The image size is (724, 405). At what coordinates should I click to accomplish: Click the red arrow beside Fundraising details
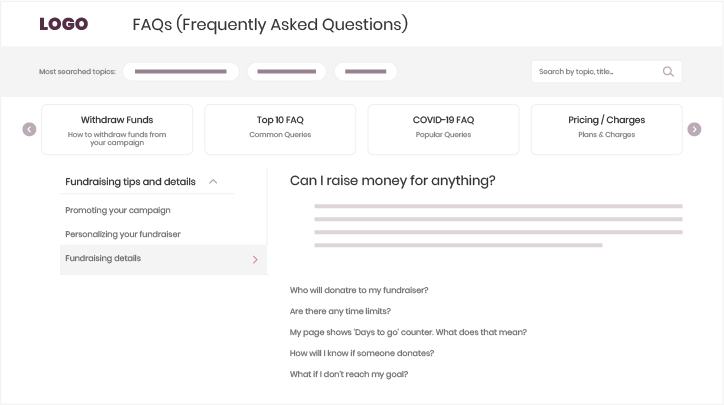tap(255, 260)
